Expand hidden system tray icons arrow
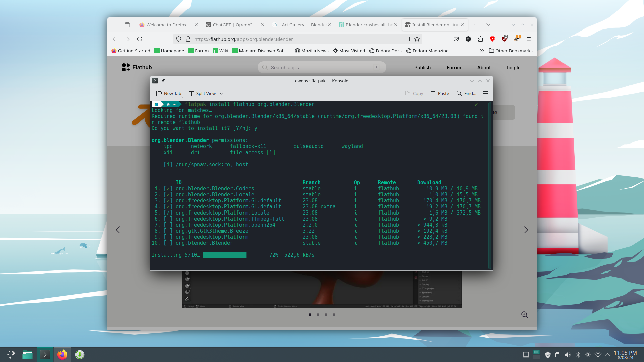 point(607,355)
